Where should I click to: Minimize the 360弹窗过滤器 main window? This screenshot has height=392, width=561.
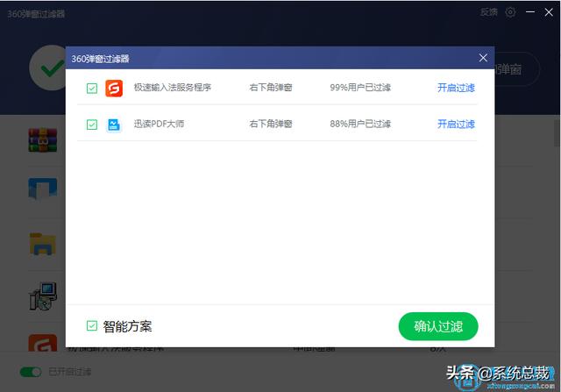tap(530, 12)
